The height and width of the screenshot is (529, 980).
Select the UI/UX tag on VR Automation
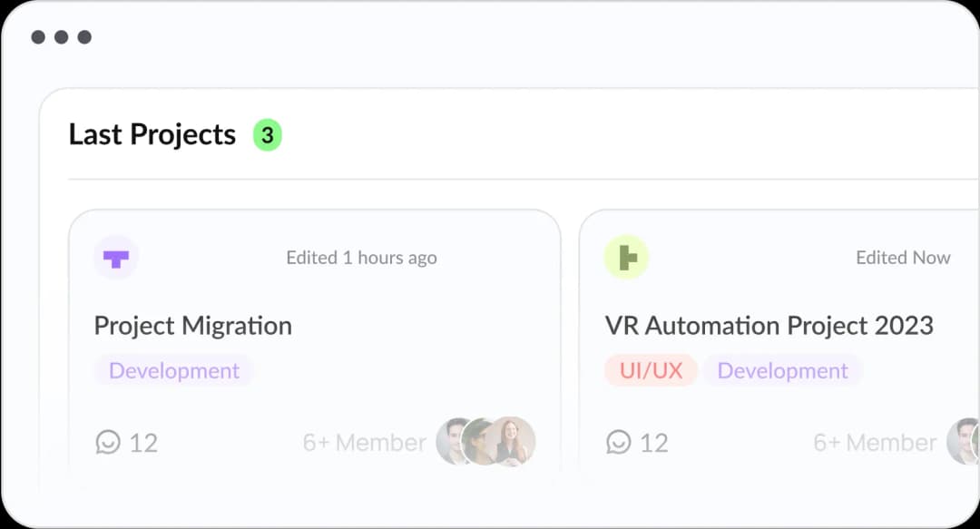point(652,370)
